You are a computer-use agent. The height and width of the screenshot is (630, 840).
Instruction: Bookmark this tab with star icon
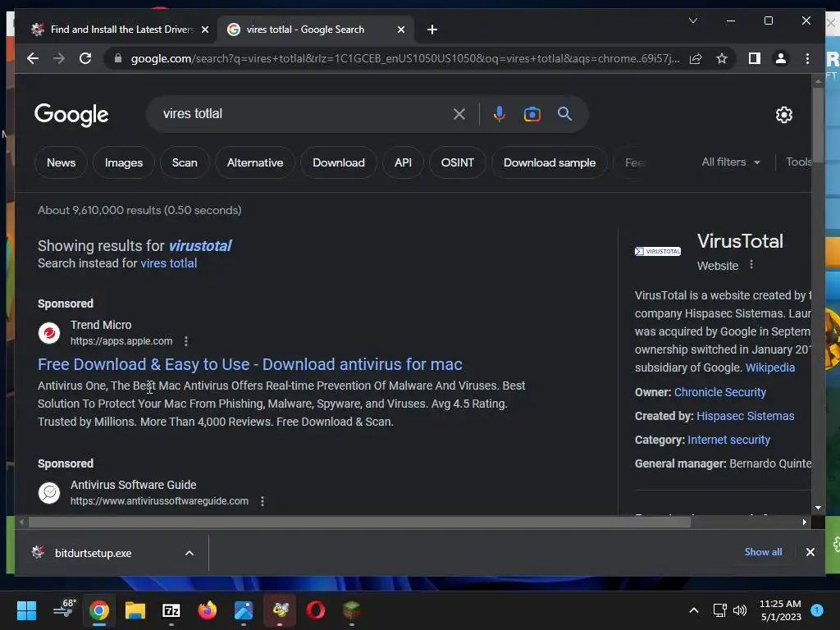click(722, 58)
